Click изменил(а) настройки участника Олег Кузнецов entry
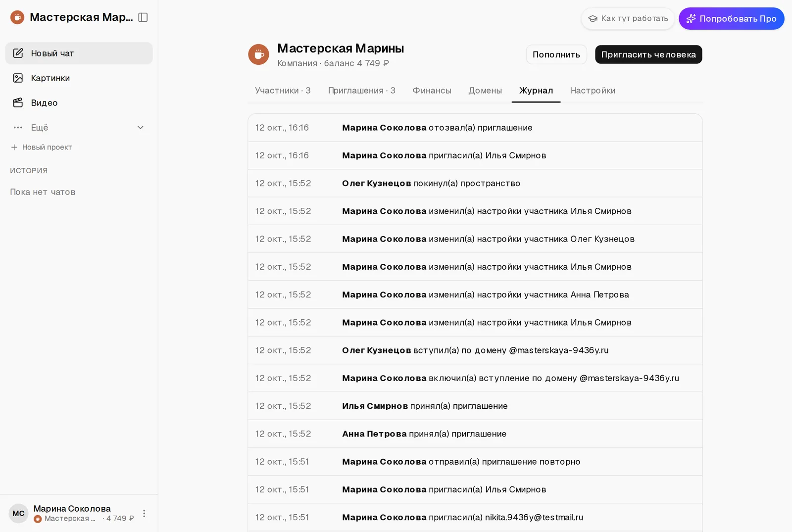Image resolution: width=792 pixels, height=532 pixels. 475,239
